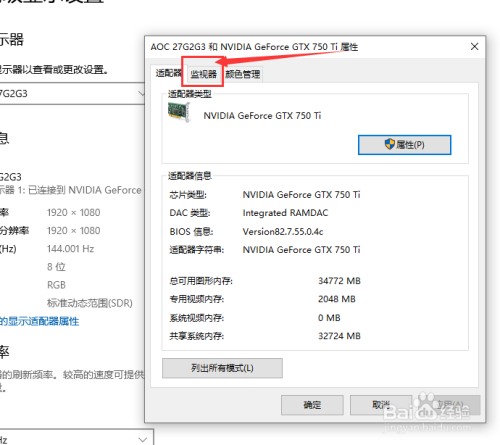The height and width of the screenshot is (445, 500).
Task: Click 标准动态范围(SDR) text in Settings
Action: (90, 303)
